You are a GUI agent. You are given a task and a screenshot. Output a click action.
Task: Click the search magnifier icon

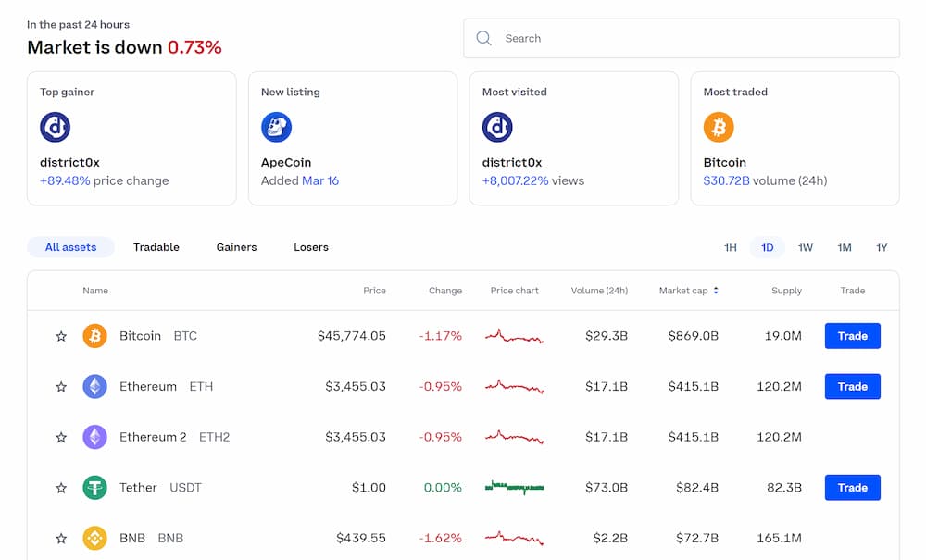483,38
